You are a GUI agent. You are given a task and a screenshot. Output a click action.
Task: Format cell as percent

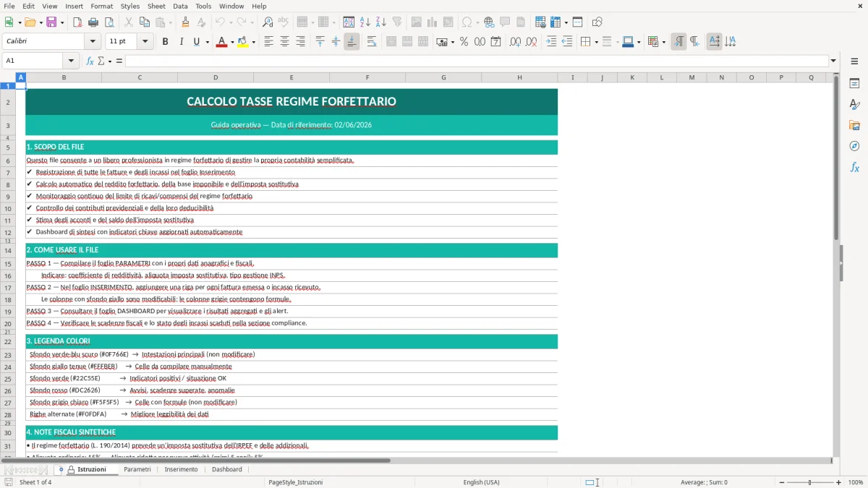[464, 42]
